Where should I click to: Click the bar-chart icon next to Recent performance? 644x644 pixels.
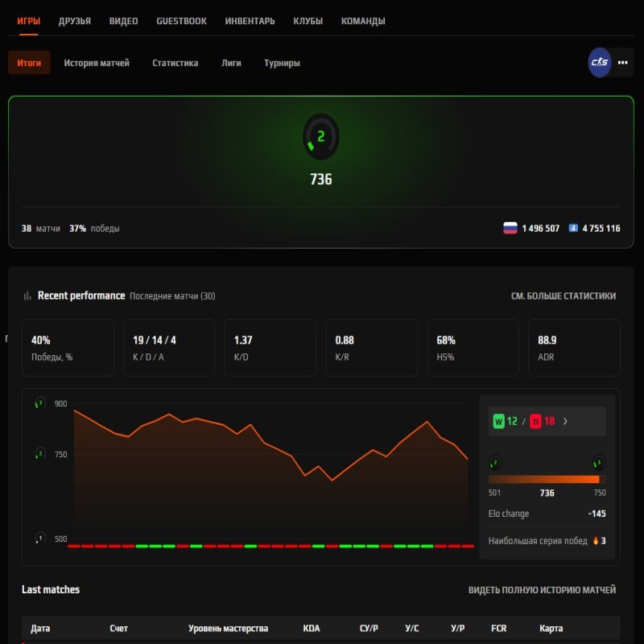[x=27, y=295]
